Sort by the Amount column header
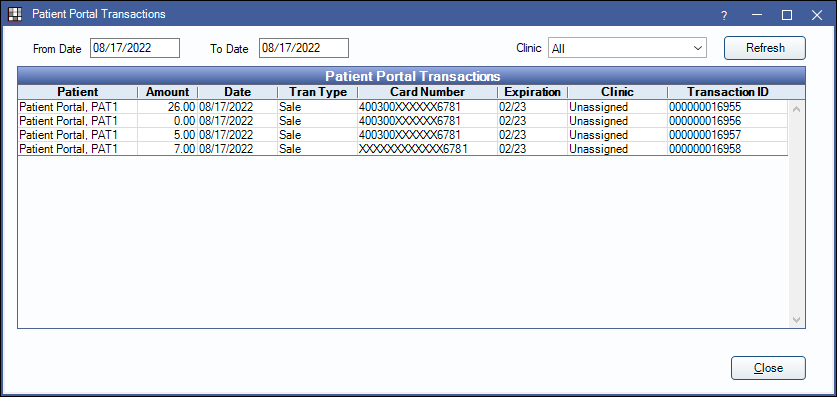Viewport: 837px width, 397px height. tap(168, 92)
